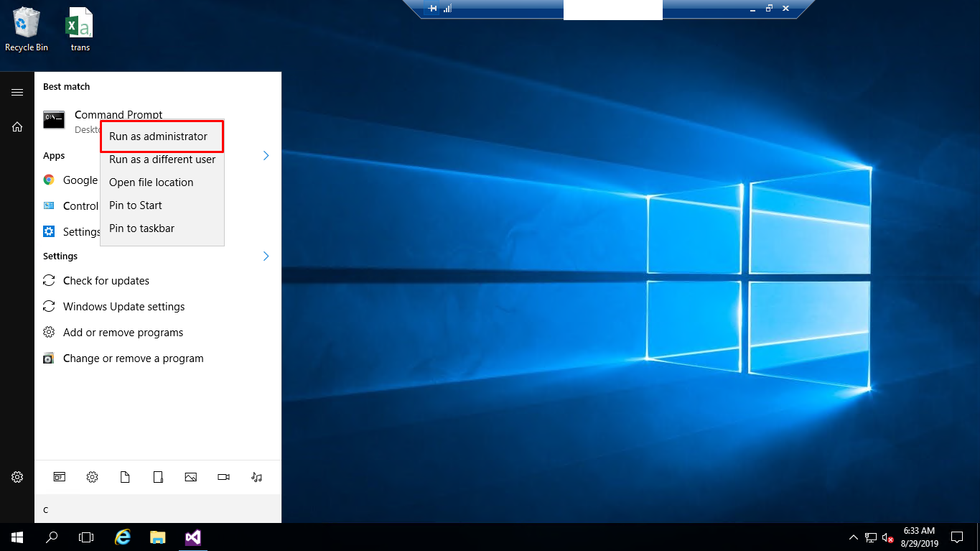980x551 pixels.
Task: Filter search by Videos icon
Action: pyautogui.click(x=223, y=477)
